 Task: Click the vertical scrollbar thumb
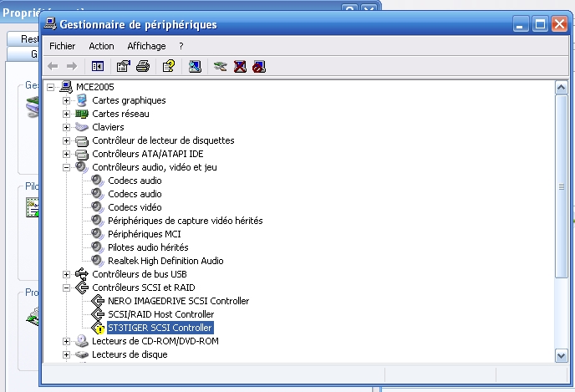click(562, 186)
